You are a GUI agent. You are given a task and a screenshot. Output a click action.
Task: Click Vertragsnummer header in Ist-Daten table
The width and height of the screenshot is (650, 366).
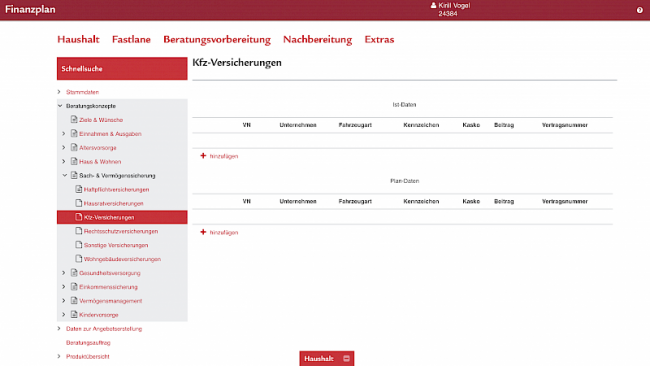(565, 125)
